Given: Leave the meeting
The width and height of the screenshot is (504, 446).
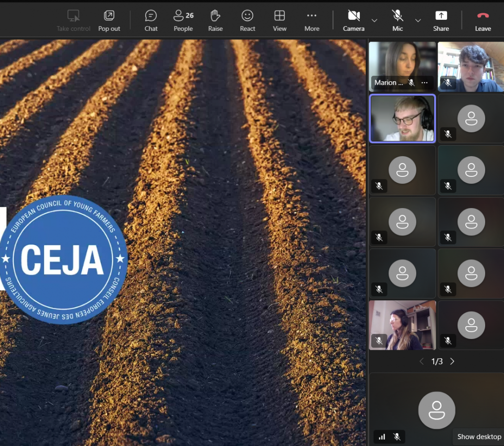Looking at the screenshot, I should click(483, 20).
